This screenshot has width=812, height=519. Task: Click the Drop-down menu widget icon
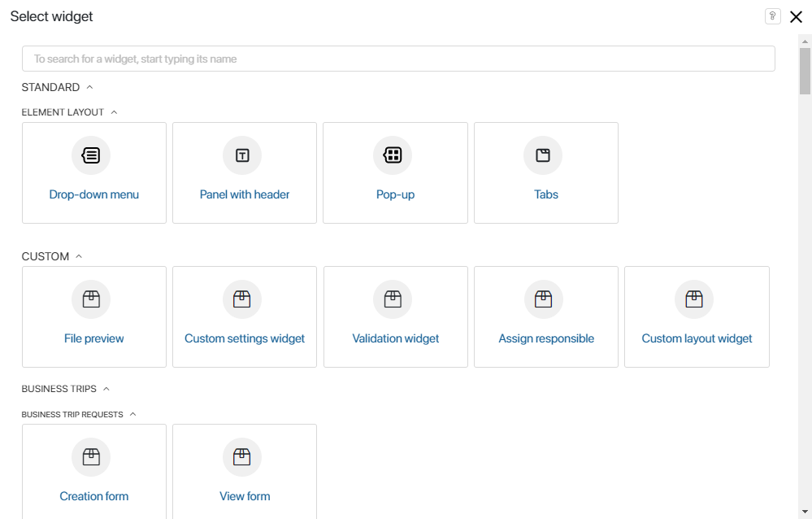tap(91, 155)
